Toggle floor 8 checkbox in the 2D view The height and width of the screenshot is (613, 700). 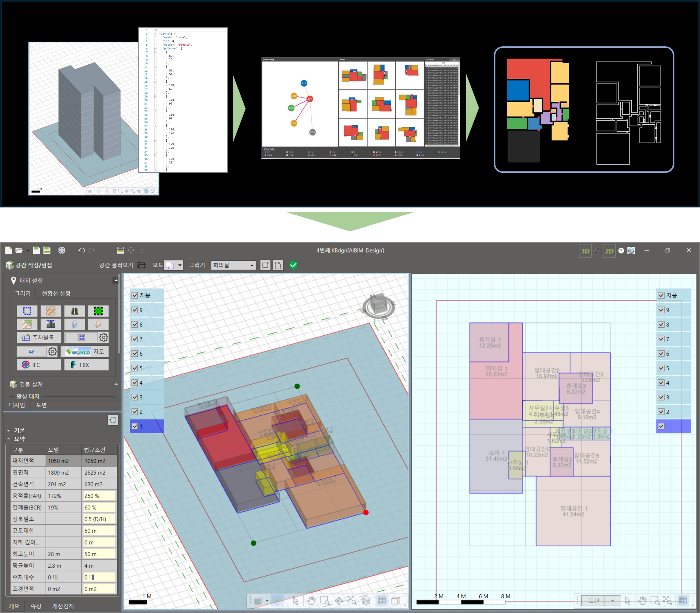pos(661,324)
